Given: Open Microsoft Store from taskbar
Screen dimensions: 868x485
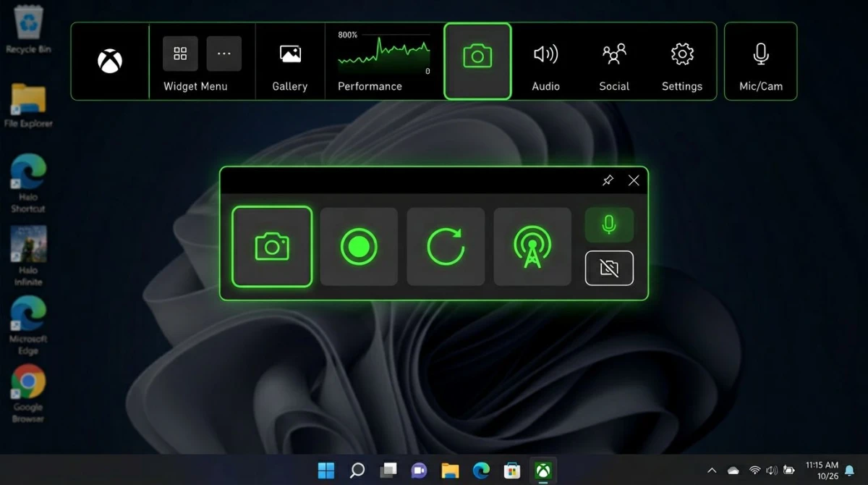Looking at the screenshot, I should click(512, 471).
